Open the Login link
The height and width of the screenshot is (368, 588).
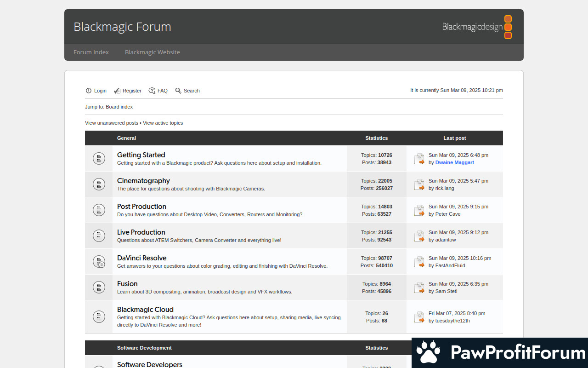coord(100,91)
